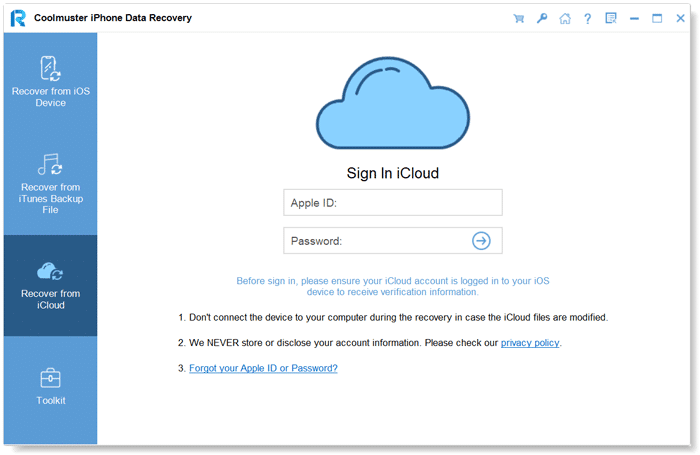The image size is (700, 455).
Task: Minimize the Coolmuster window
Action: click(x=635, y=18)
